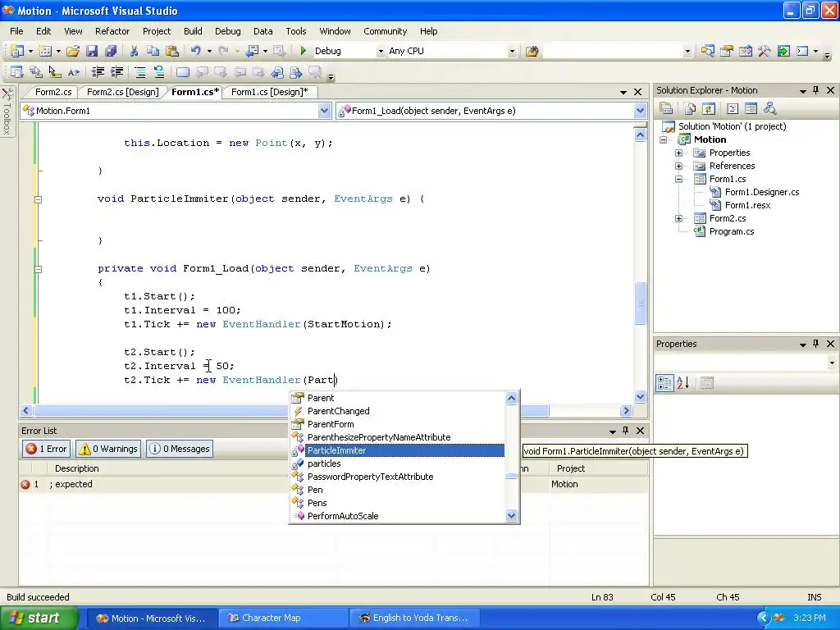Collapse the Form1_Load method outline
This screenshot has width=840, height=630.
pos(38,269)
